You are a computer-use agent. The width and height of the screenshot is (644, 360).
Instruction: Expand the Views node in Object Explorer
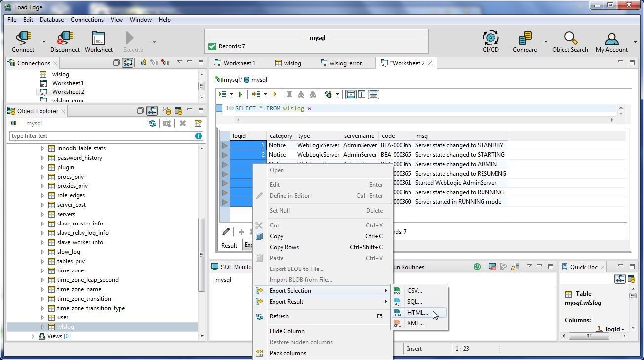[x=33, y=336]
